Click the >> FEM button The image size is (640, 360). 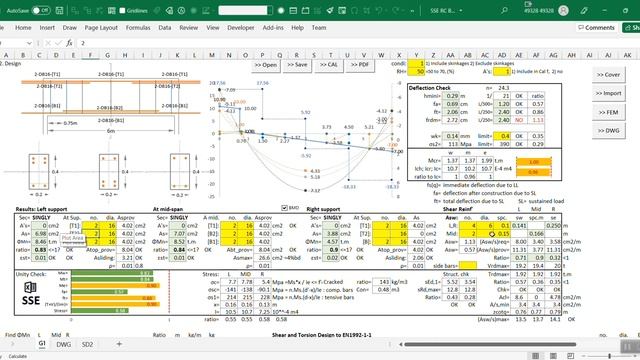point(608,112)
